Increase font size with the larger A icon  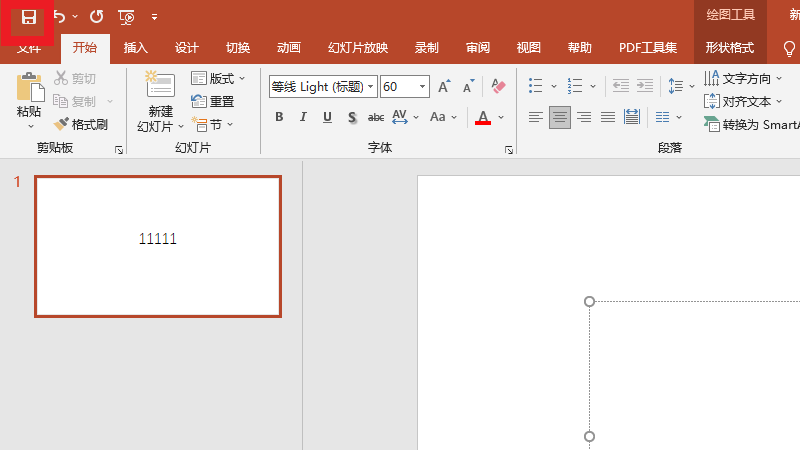click(x=444, y=87)
